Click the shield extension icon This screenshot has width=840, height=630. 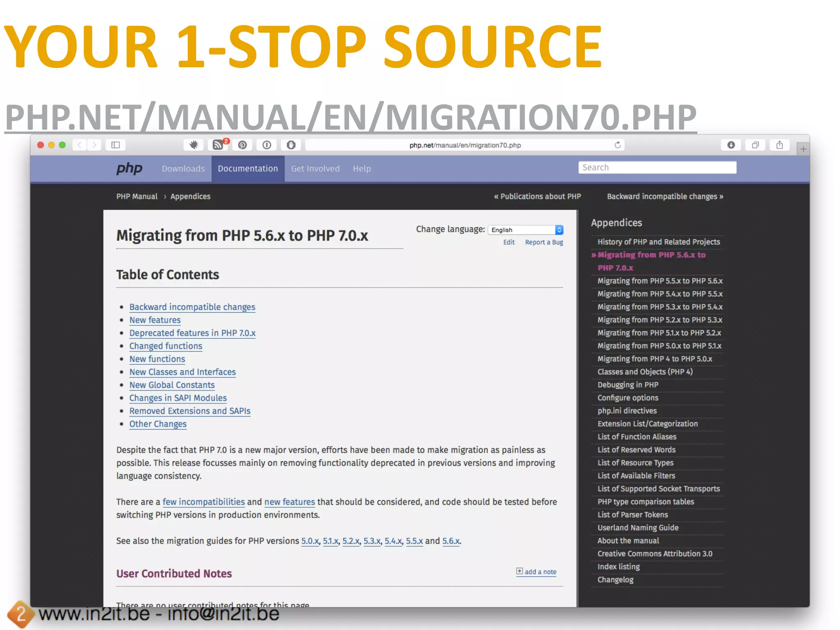click(291, 145)
